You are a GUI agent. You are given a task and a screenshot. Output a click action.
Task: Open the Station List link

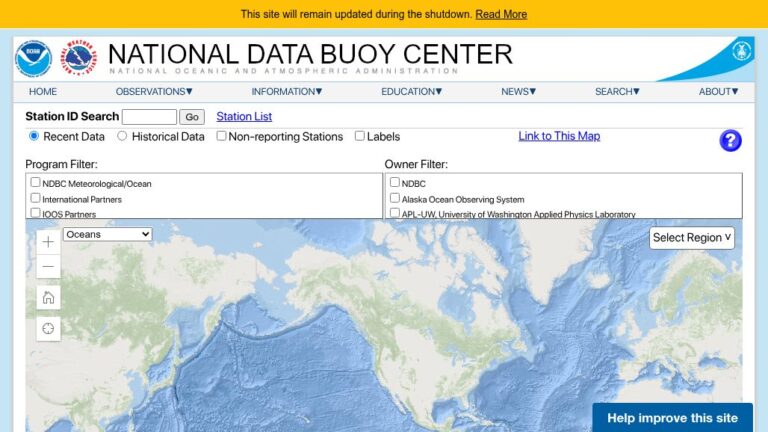(244, 117)
